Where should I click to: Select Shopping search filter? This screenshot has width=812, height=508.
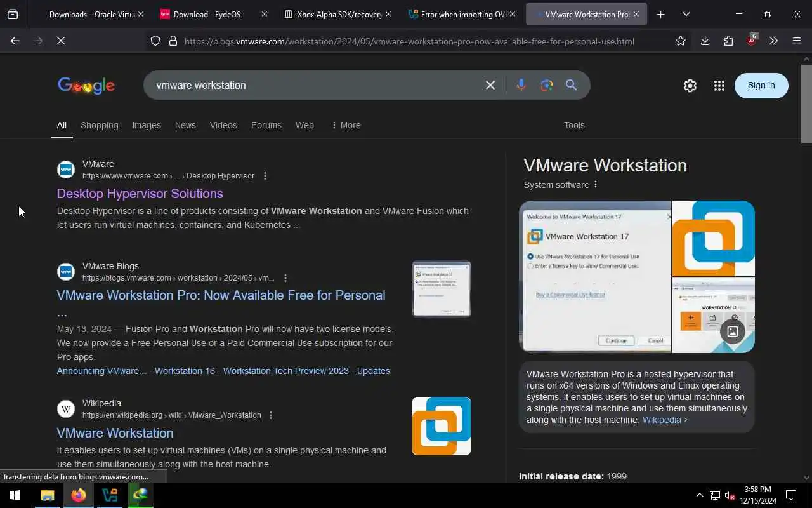pos(99,125)
